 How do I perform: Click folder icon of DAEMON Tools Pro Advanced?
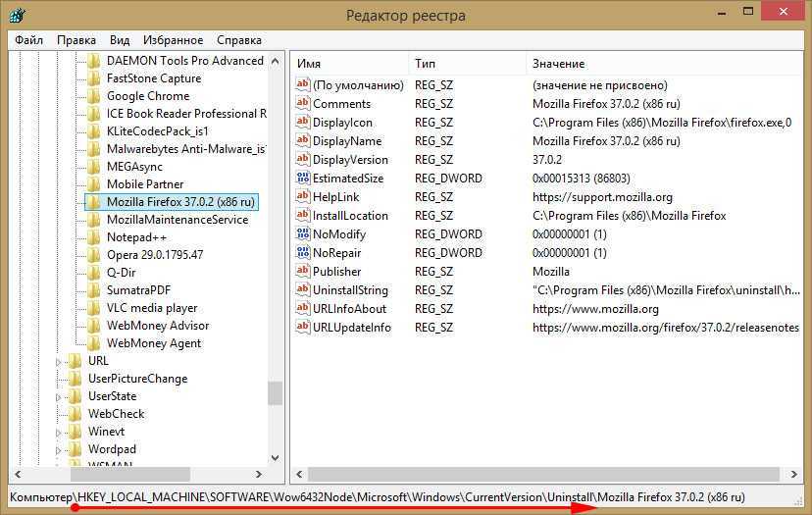(x=94, y=61)
